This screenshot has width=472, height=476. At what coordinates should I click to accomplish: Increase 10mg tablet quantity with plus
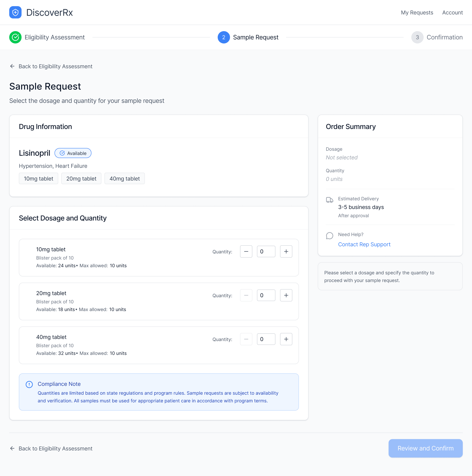pos(286,251)
